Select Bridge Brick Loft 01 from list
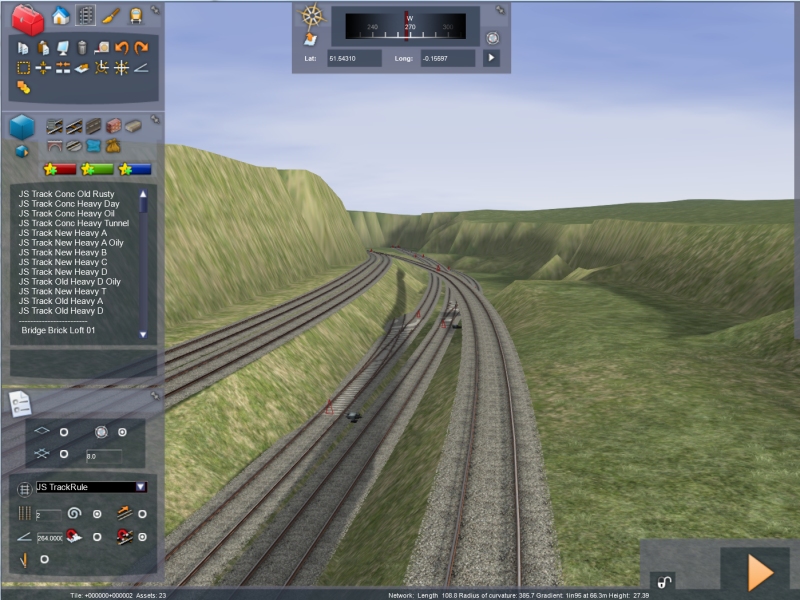The width and height of the screenshot is (800, 600). 63,330
